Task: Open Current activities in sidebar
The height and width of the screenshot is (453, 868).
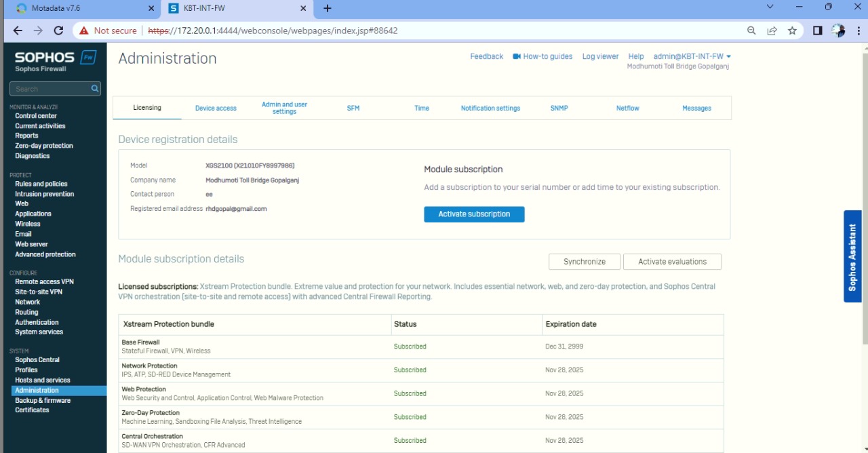Action: 40,126
